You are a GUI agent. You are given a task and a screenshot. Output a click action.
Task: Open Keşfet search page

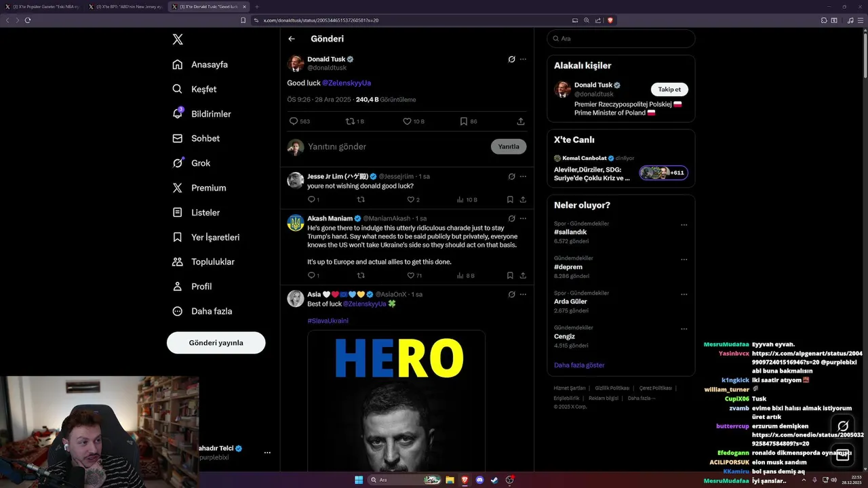point(195,89)
